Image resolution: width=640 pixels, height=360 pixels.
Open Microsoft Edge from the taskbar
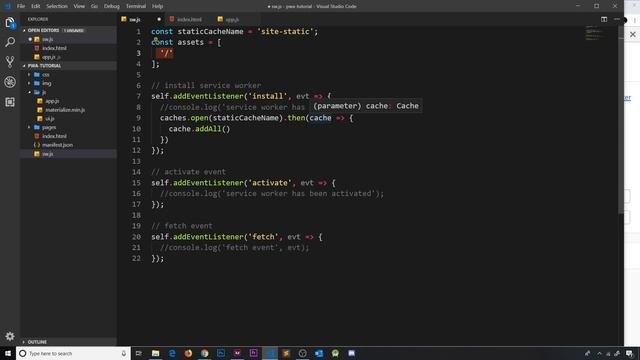172,353
